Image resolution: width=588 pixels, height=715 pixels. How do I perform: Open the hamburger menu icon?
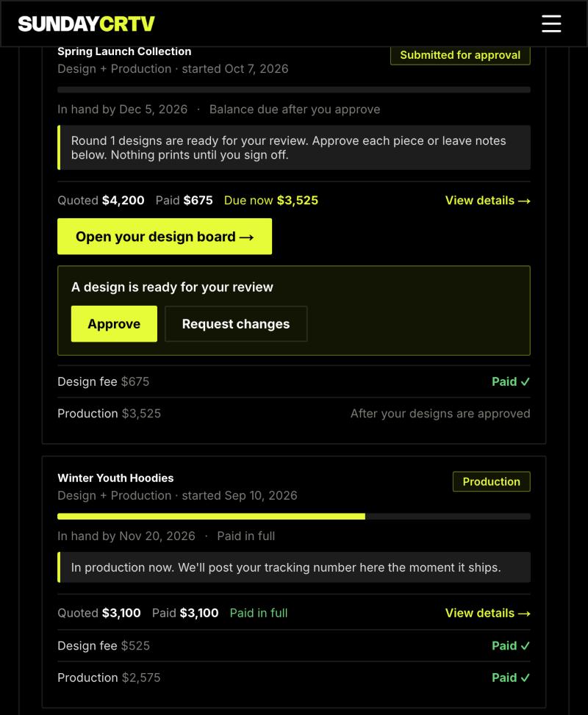551,24
